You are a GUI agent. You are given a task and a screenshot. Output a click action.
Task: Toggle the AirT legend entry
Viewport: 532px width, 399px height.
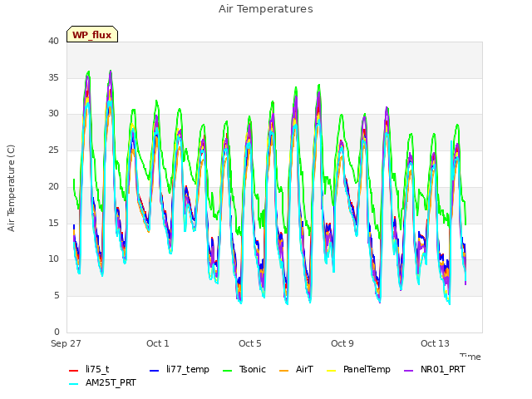(296, 369)
